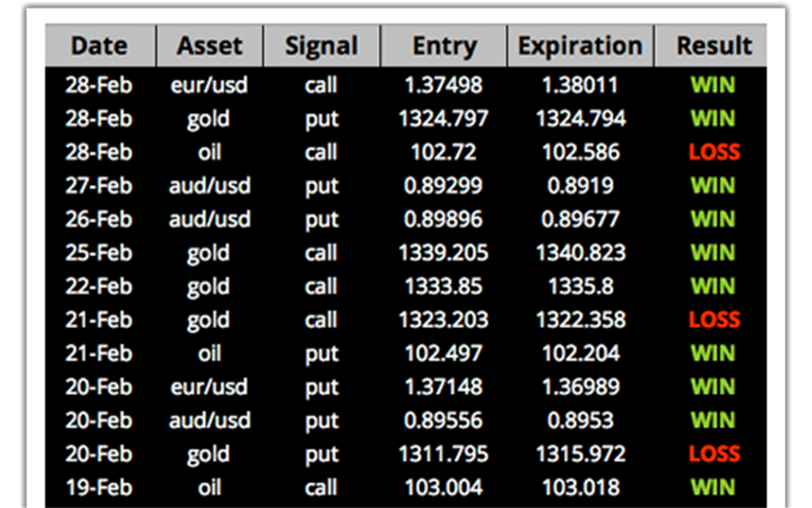
Task: Select the expiration value 1.36989
Action: click(x=580, y=387)
